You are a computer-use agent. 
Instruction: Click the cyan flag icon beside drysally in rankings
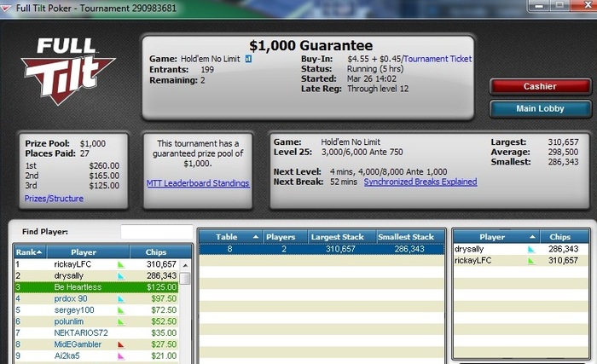[121, 275]
